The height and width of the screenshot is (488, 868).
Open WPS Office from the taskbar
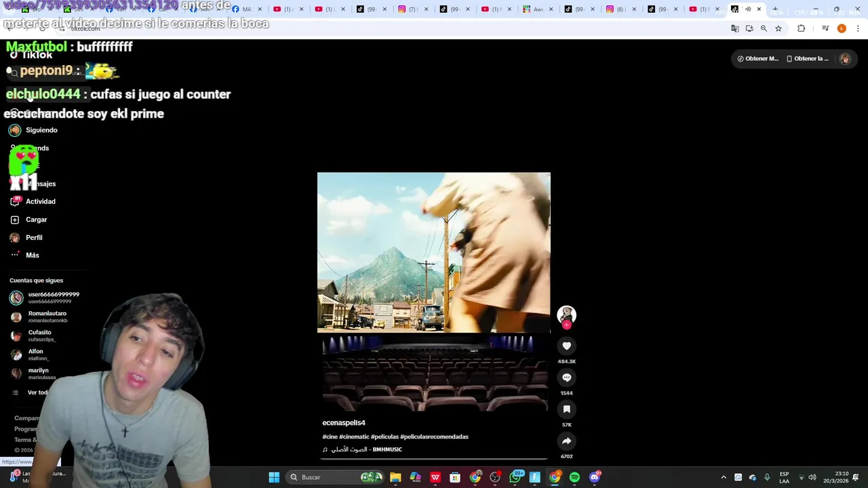pyautogui.click(x=435, y=477)
